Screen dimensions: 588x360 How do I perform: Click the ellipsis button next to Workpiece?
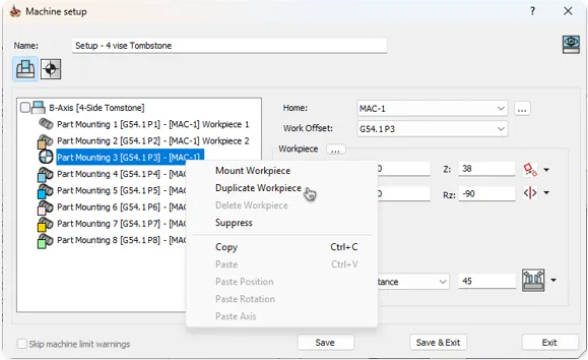point(336,150)
